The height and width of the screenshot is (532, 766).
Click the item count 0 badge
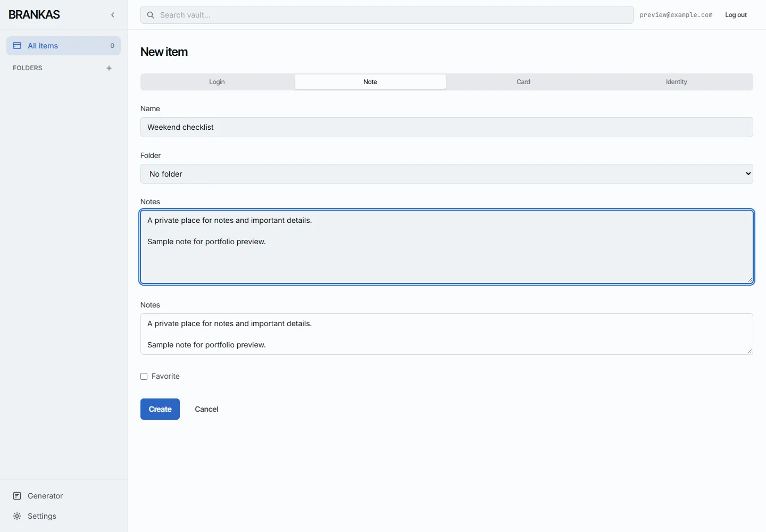coord(112,46)
